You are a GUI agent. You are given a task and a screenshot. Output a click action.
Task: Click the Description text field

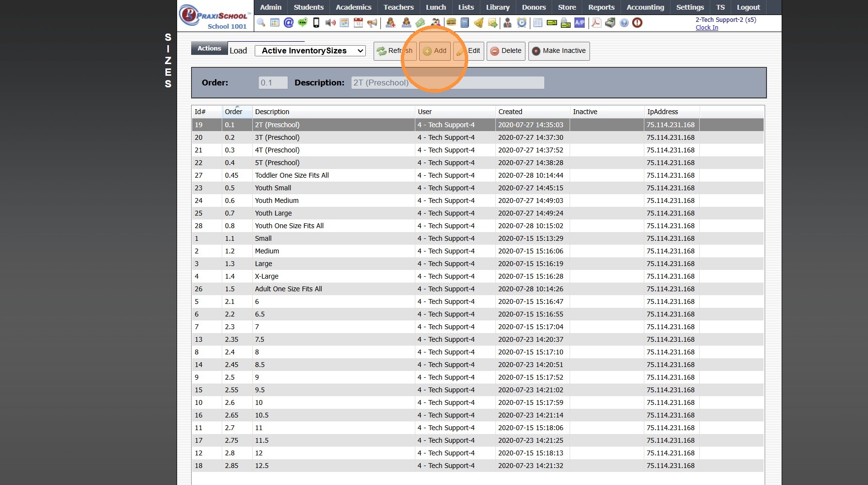tap(447, 83)
